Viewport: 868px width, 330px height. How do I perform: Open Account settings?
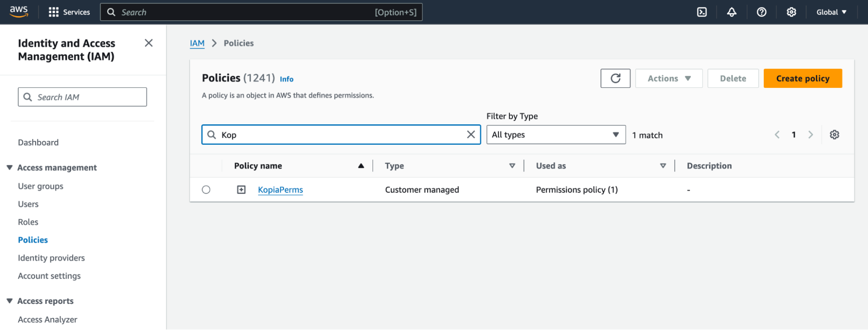coord(50,276)
